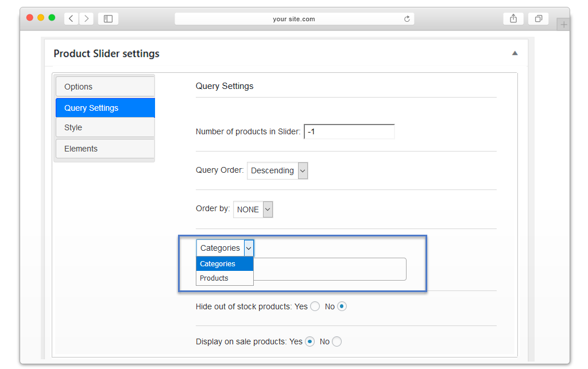Viewport: 588px width, 369px height.
Task: Focus the Number of products in Slider field
Action: (349, 131)
